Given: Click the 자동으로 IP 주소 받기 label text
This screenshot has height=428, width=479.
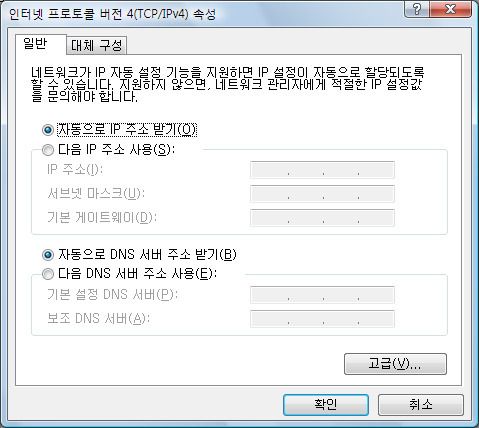Looking at the screenshot, I should coord(127,130).
